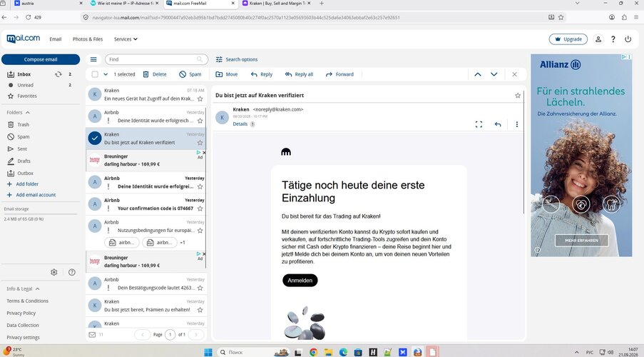Delete the selected email
This screenshot has height=357, width=644.
(155, 74)
